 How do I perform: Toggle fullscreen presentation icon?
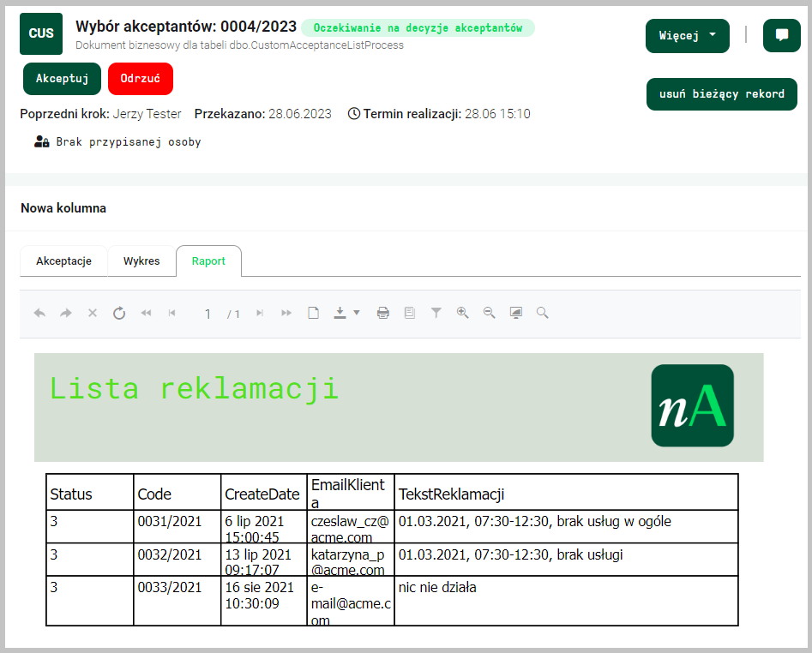[516, 313]
